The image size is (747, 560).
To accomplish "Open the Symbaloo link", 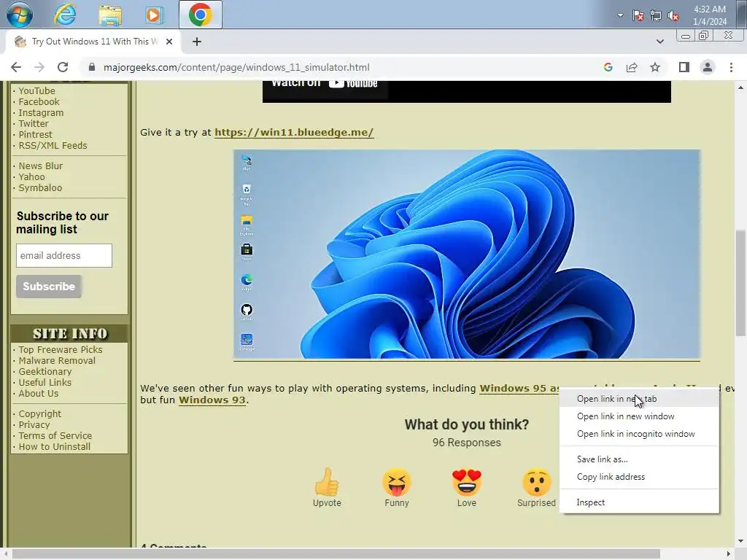I will pyautogui.click(x=40, y=187).
